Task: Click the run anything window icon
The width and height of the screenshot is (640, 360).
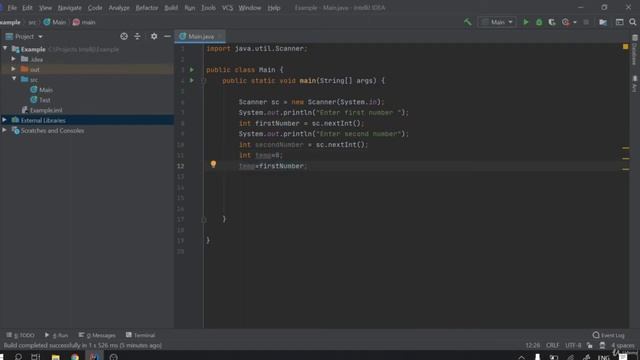Action: pos(619,22)
